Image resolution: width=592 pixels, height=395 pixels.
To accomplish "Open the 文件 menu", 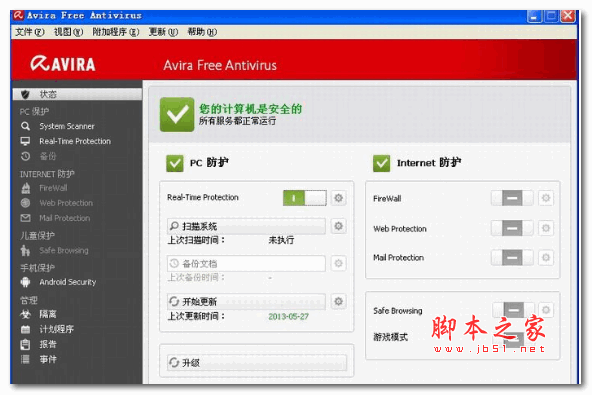I will (29, 32).
